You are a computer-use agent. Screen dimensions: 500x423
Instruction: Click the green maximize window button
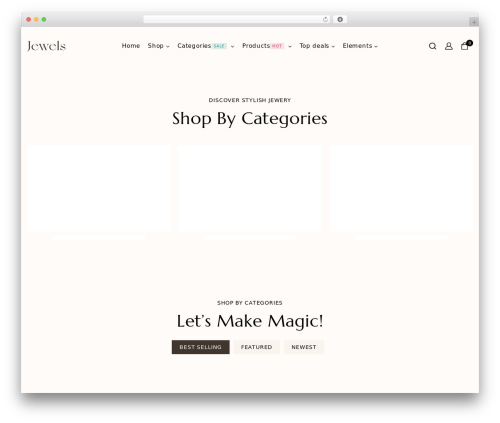(x=44, y=19)
